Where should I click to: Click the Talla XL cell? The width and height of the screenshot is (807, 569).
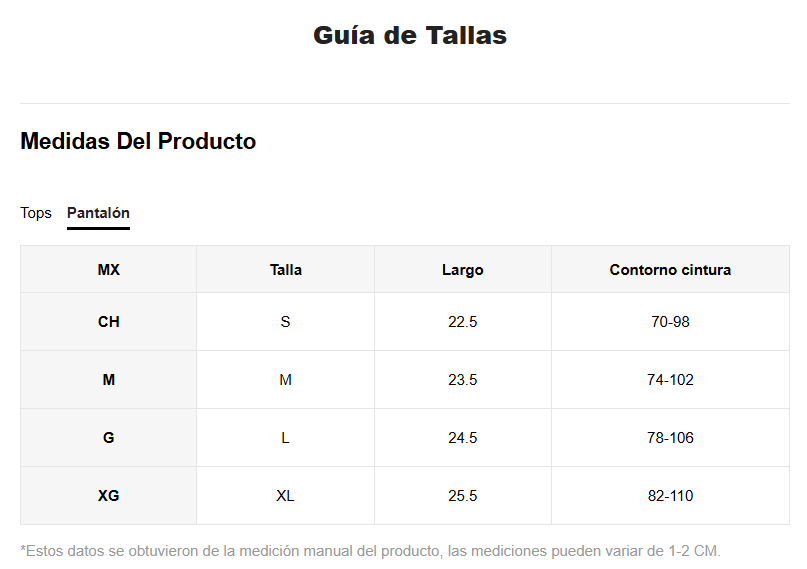click(286, 495)
